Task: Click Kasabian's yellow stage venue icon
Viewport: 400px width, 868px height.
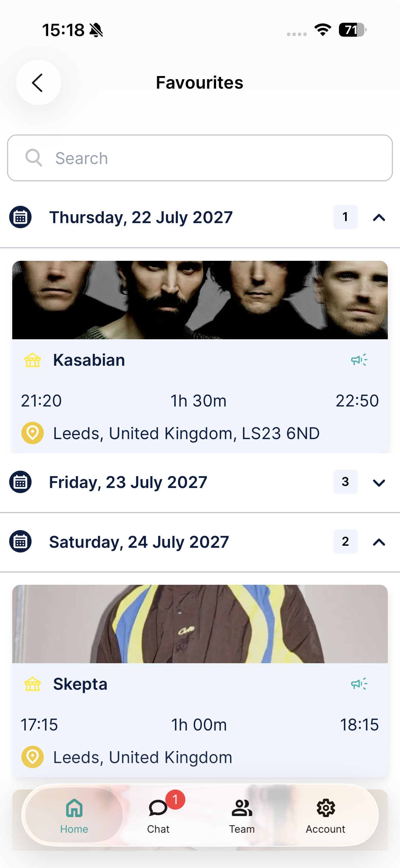Action: tap(33, 360)
